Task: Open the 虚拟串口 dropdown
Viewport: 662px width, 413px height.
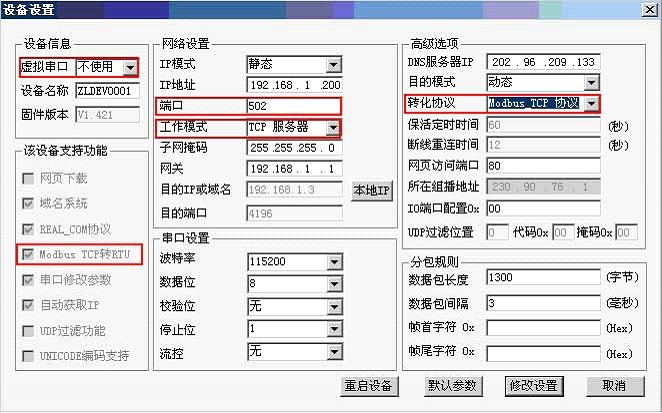Action: pos(130,68)
